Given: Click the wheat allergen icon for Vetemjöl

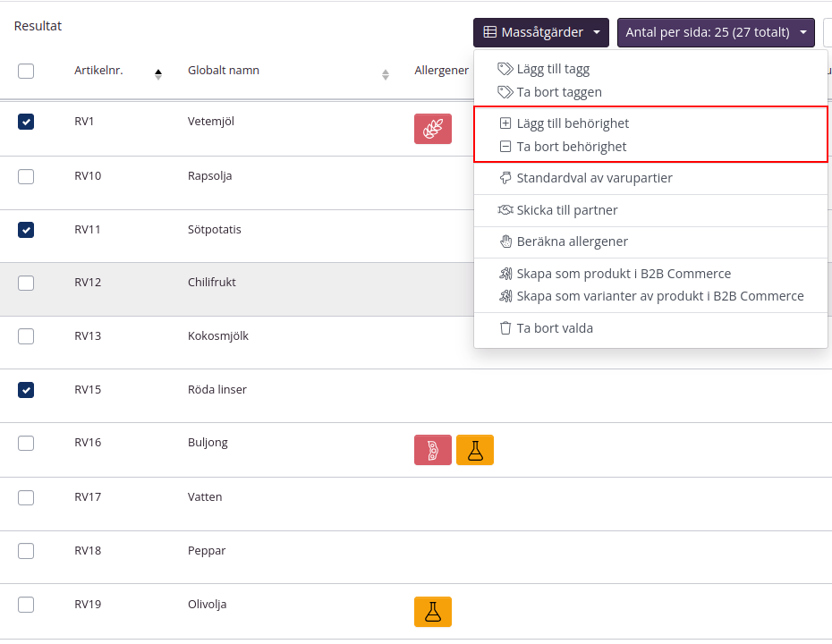Looking at the screenshot, I should point(432,129).
